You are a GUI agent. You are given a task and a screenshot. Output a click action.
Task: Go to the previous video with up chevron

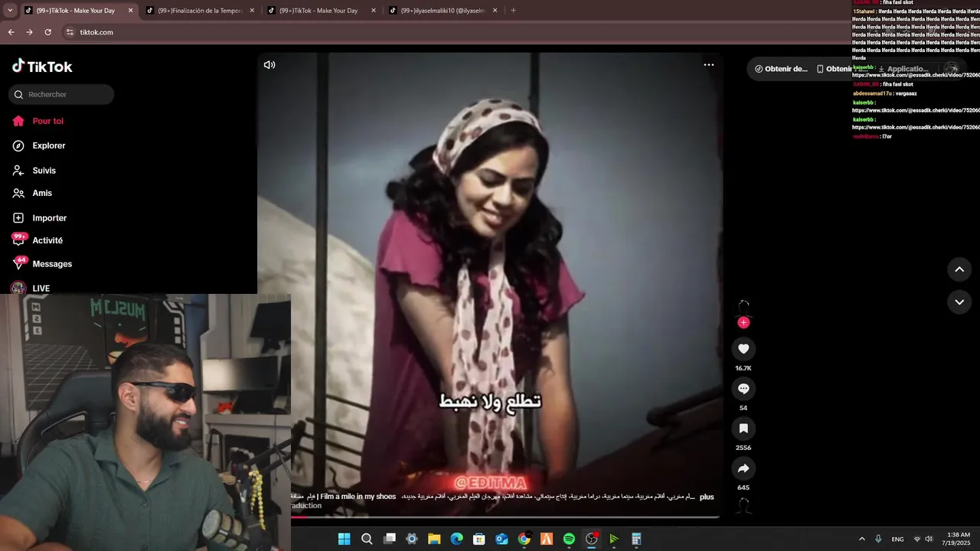coord(959,269)
